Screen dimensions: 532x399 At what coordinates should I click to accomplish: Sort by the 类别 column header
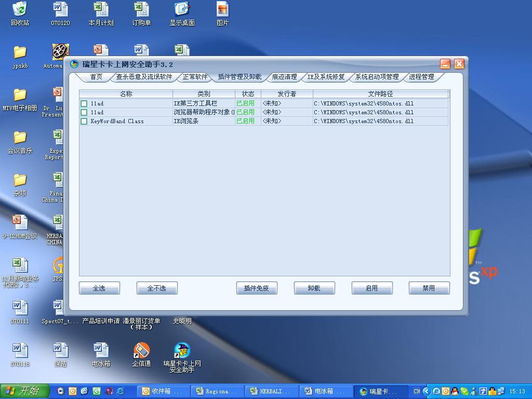coord(204,94)
